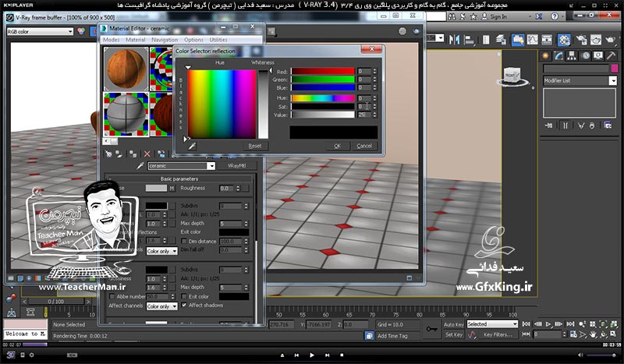The image size is (624, 364).
Task: Click the Green color slider bar
Action: tap(323, 80)
